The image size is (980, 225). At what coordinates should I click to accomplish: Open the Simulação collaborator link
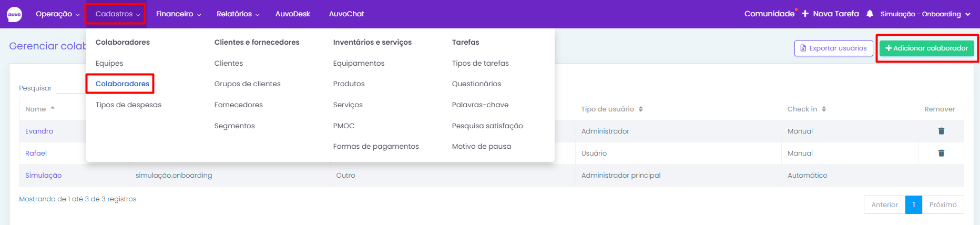tap(44, 176)
